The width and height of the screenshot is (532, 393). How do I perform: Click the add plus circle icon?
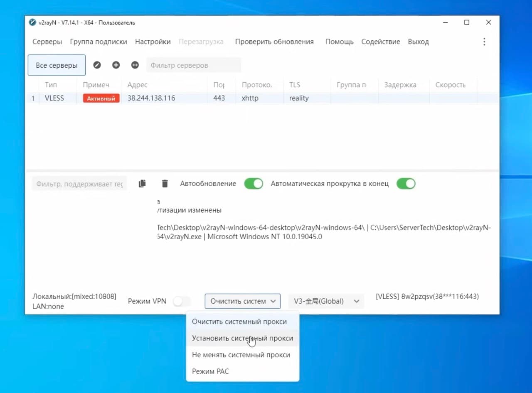point(116,65)
